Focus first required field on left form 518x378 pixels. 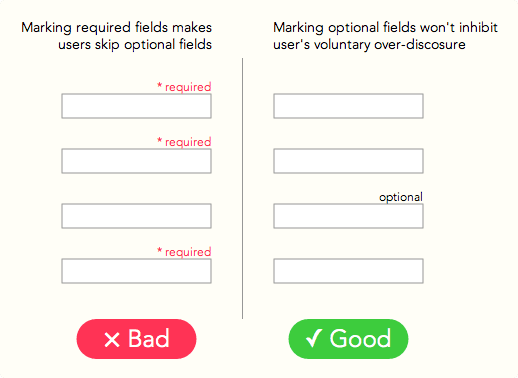[136, 106]
